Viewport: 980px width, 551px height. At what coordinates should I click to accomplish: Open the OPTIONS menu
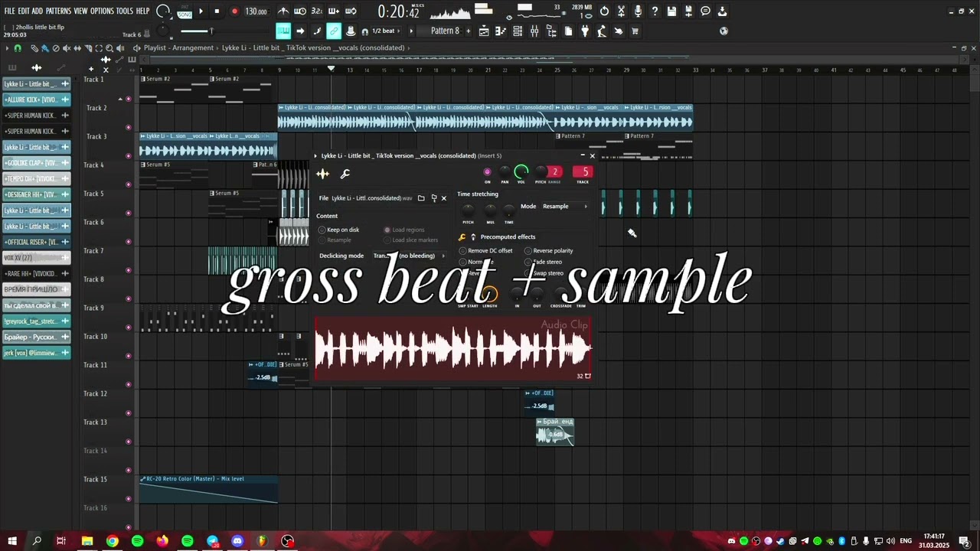[x=102, y=11]
